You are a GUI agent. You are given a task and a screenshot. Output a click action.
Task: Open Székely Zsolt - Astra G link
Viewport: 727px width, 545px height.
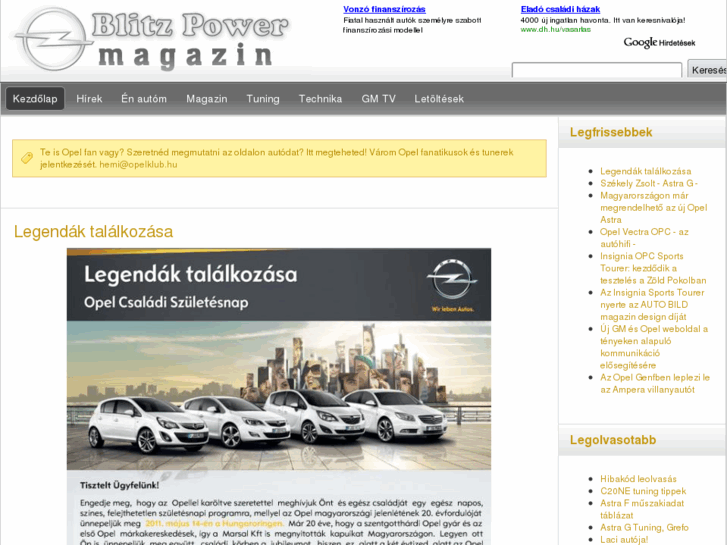tap(649, 183)
